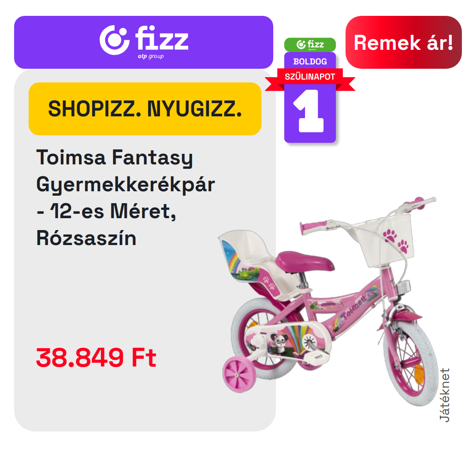The height and width of the screenshot is (476, 476).
Task: Select the 'Remek ár!' red badge
Action: tap(403, 42)
